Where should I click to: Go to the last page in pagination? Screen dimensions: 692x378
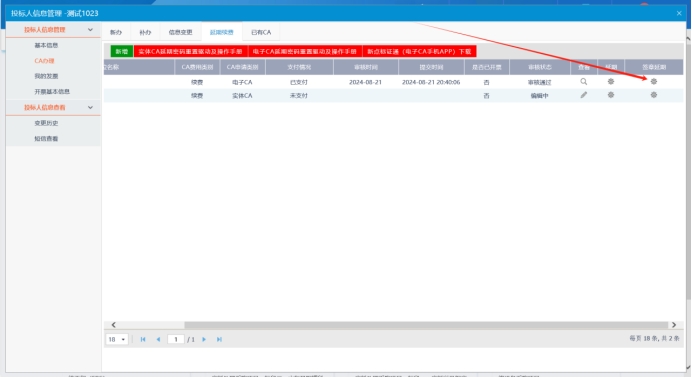tap(219, 339)
